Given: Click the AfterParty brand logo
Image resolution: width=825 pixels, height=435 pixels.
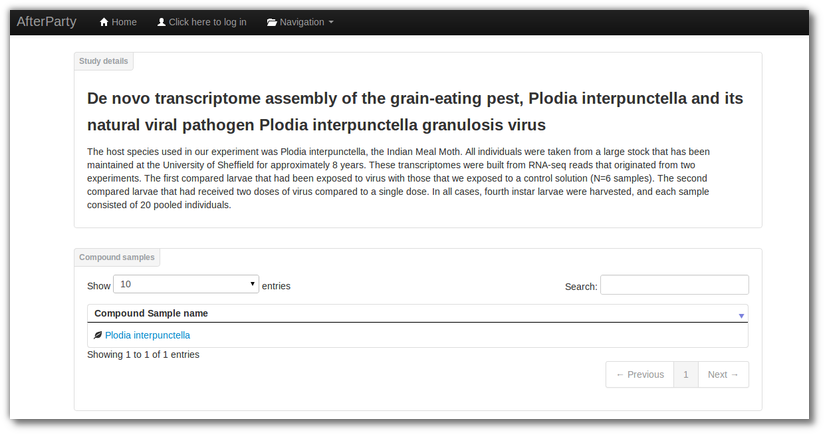Looking at the screenshot, I should 46,22.
